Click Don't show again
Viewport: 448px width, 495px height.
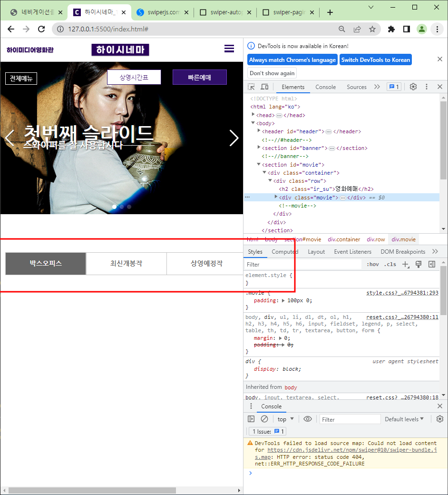272,73
